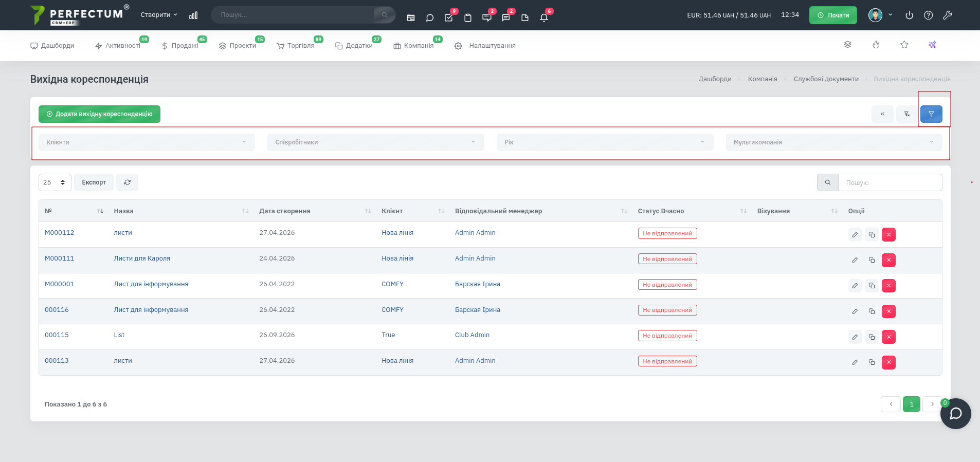Sort table by Статус Вчасно column
980x462 pixels.
coord(692,211)
